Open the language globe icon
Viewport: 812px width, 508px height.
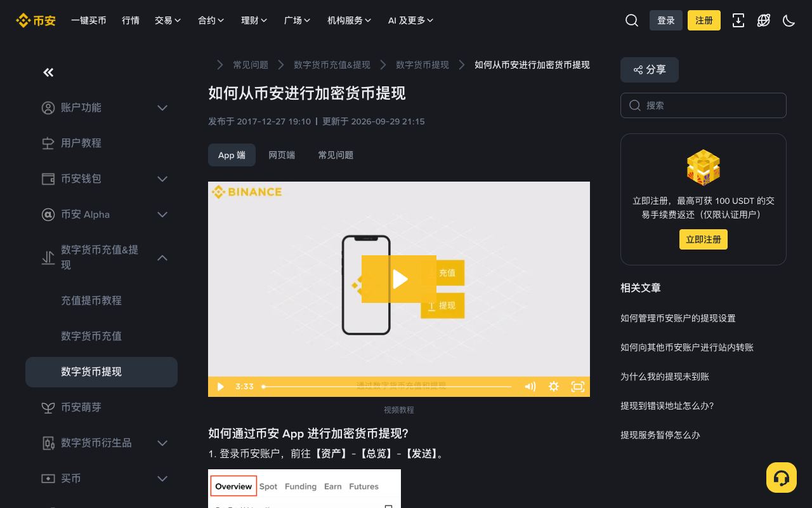pyautogui.click(x=764, y=20)
